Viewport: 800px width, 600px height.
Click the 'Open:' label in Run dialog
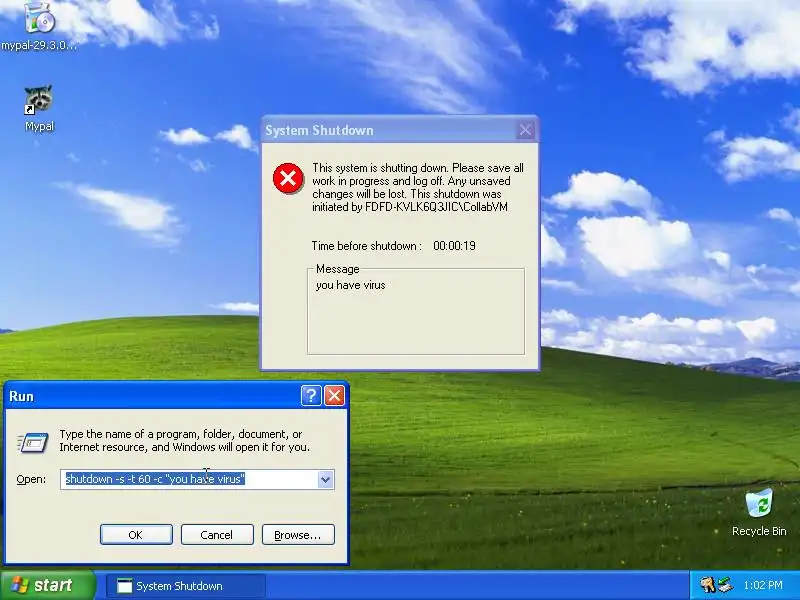click(31, 480)
